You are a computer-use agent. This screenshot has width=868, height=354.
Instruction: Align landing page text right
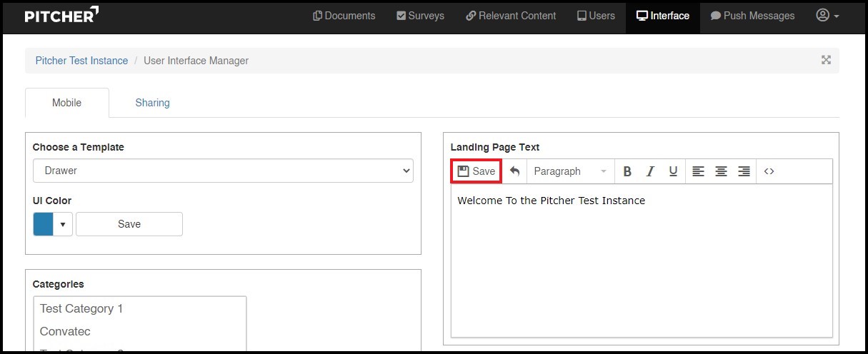point(744,171)
